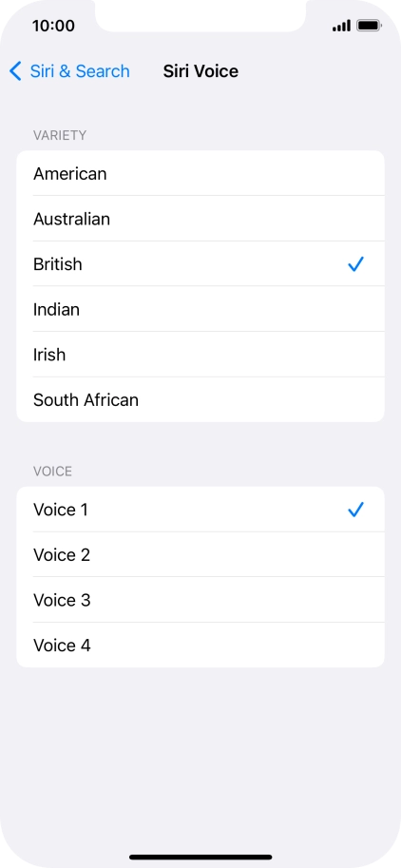Tap the cellular signal strength icon
Image resolution: width=401 pixels, height=868 pixels.
(x=341, y=26)
